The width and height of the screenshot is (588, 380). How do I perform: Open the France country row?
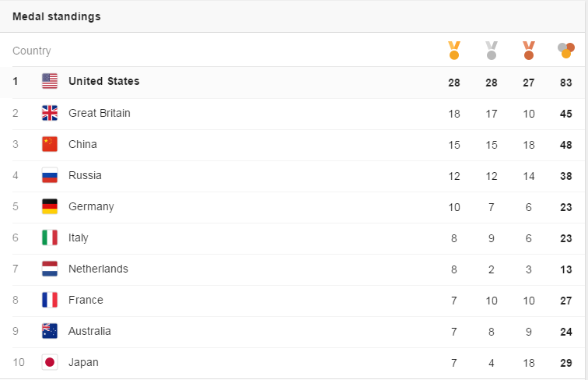click(x=299, y=301)
